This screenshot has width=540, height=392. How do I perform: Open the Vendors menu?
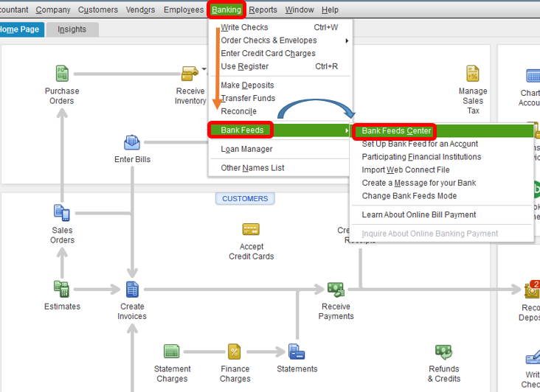click(140, 10)
